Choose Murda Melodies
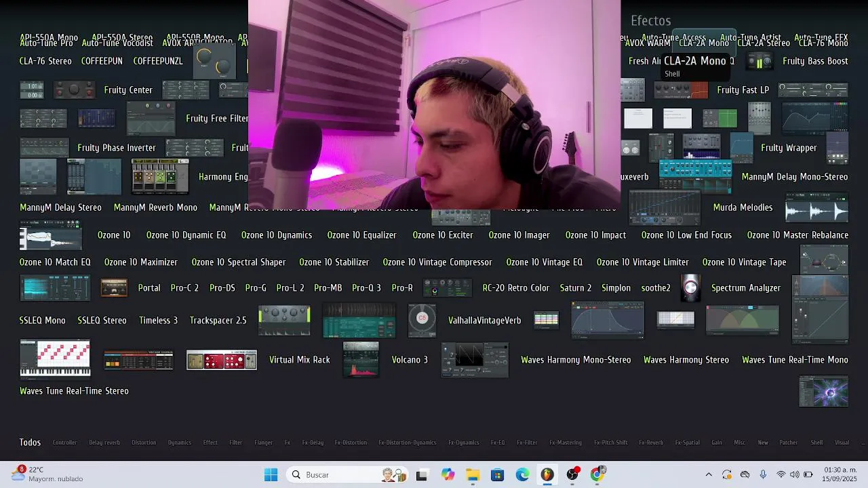 [743, 207]
